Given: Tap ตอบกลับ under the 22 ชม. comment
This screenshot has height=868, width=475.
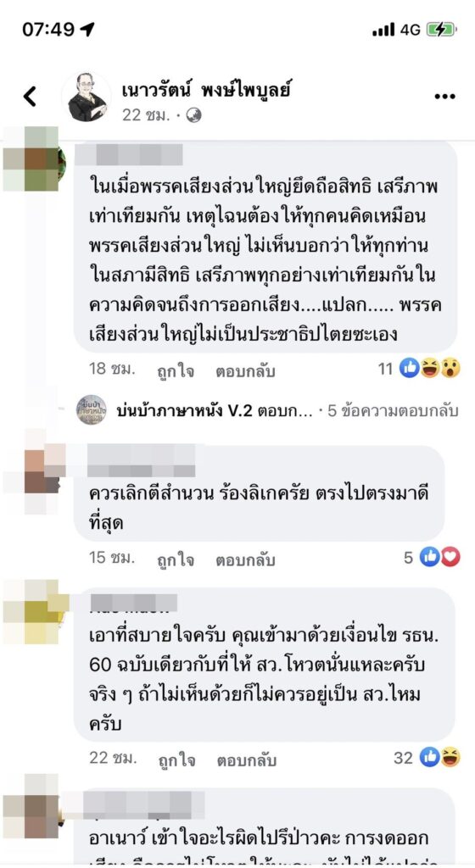Looking at the screenshot, I should point(245,760).
